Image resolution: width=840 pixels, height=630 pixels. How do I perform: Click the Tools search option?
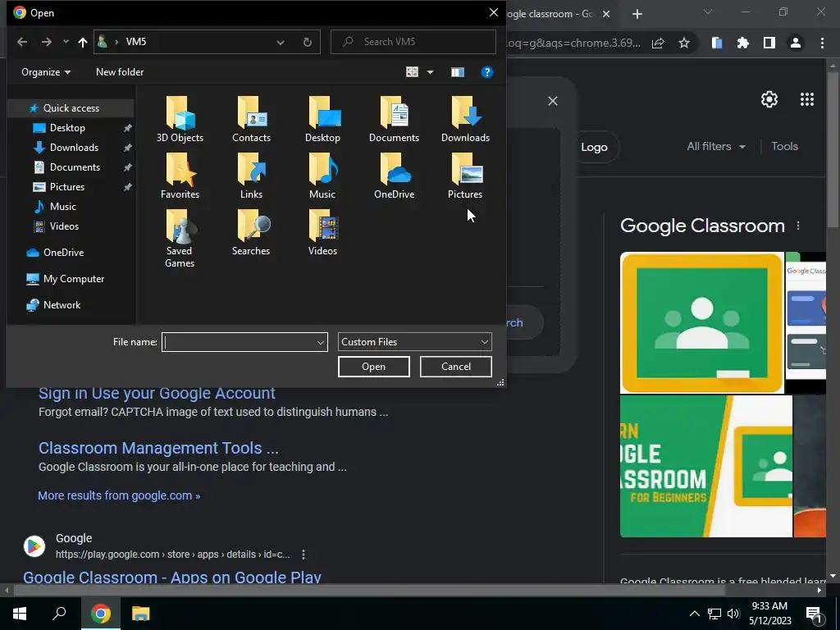[784, 146]
